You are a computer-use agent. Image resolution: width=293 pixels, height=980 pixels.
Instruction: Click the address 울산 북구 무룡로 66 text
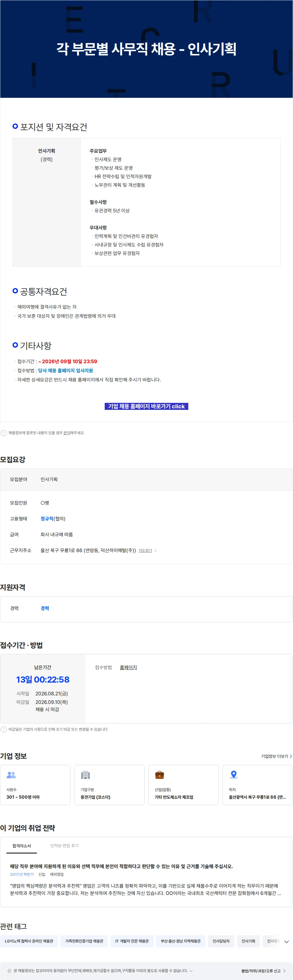point(88,551)
